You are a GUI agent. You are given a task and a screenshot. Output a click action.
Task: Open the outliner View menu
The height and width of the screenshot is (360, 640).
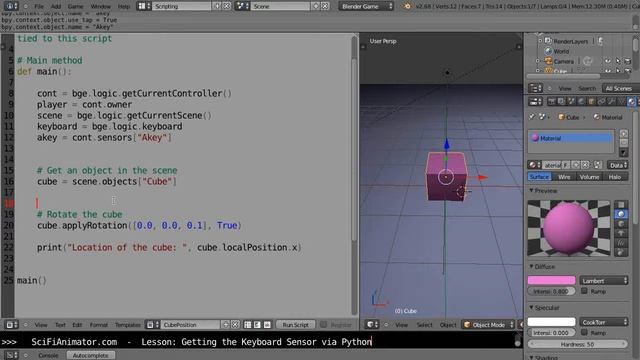(x=565, y=89)
